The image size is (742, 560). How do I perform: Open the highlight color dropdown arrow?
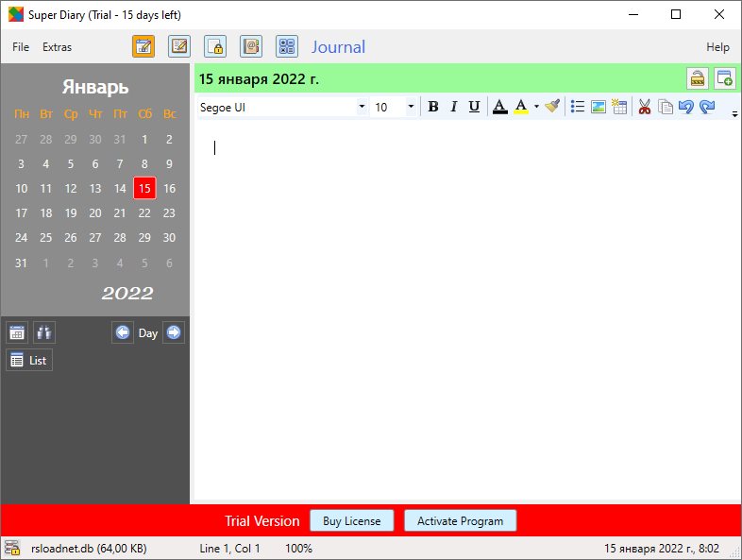point(536,107)
